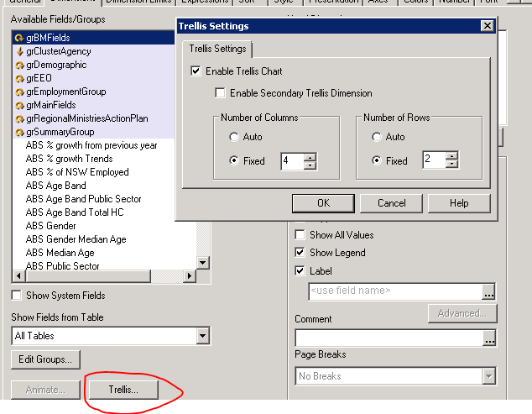Select the grBMFields group
Screen dimensions: 532x414
pyautogui.click(x=94, y=38)
